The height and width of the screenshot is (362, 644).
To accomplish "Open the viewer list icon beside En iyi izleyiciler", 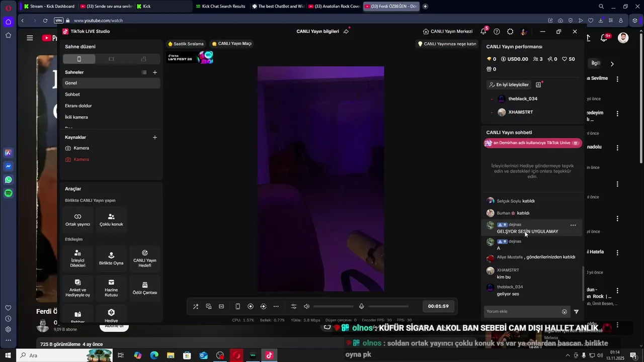I will point(538,84).
